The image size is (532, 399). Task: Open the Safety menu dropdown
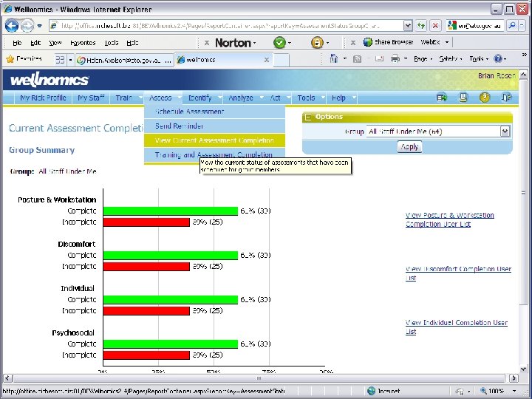click(x=451, y=59)
